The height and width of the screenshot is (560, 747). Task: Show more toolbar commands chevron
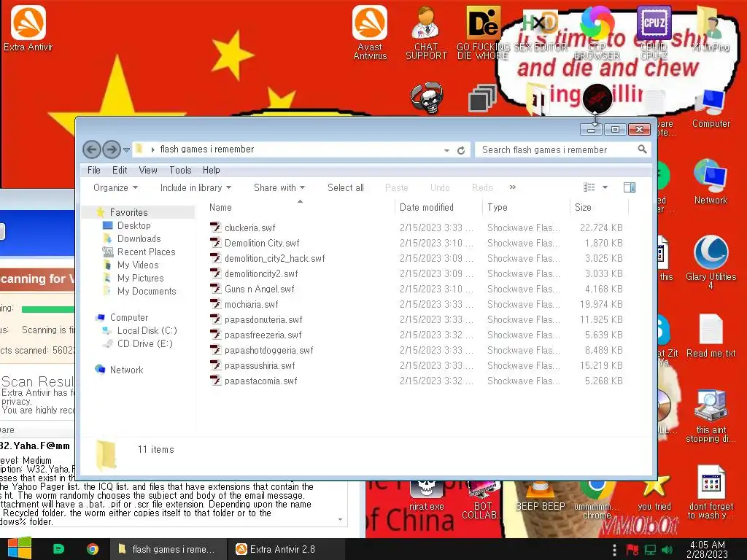(x=513, y=187)
